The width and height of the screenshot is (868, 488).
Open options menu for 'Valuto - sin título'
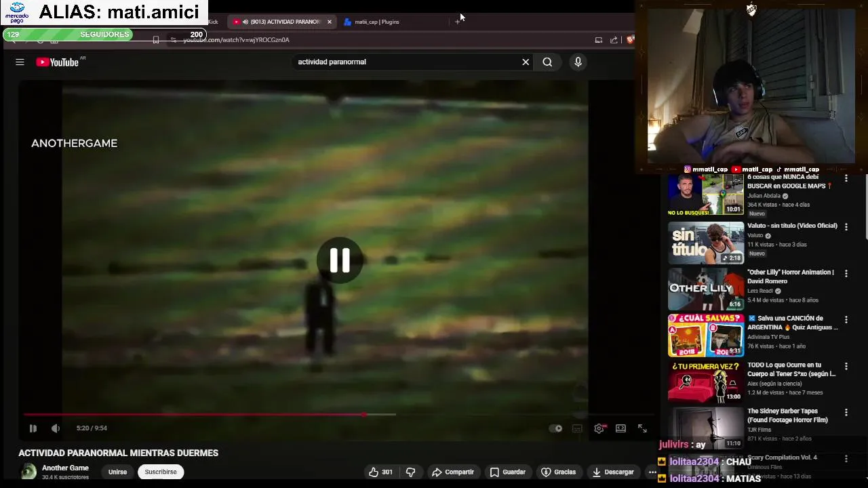pyautogui.click(x=846, y=227)
